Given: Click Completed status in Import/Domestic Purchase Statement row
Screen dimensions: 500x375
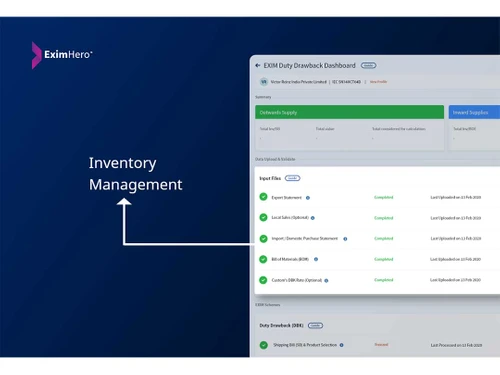Looking at the screenshot, I should (x=384, y=239).
